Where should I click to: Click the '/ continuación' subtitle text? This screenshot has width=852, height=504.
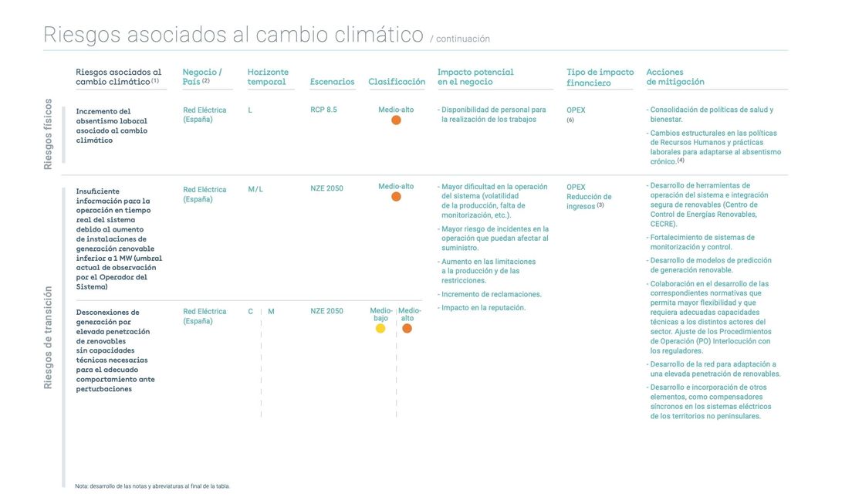point(460,39)
